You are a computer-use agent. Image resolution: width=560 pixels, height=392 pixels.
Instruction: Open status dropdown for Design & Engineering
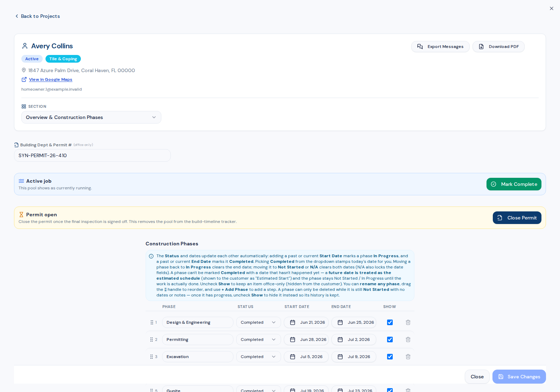tap(259, 322)
